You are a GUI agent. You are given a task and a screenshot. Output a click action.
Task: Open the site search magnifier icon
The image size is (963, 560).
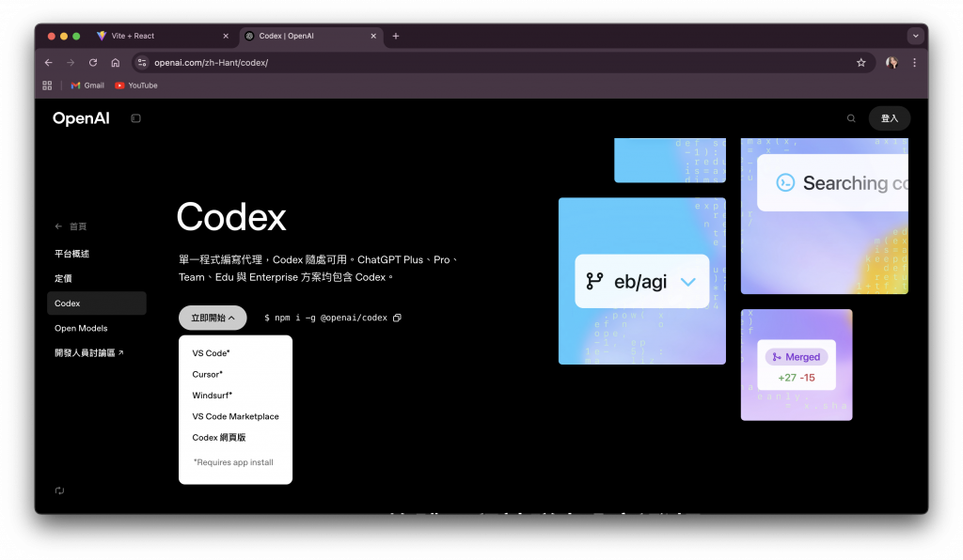pos(851,118)
